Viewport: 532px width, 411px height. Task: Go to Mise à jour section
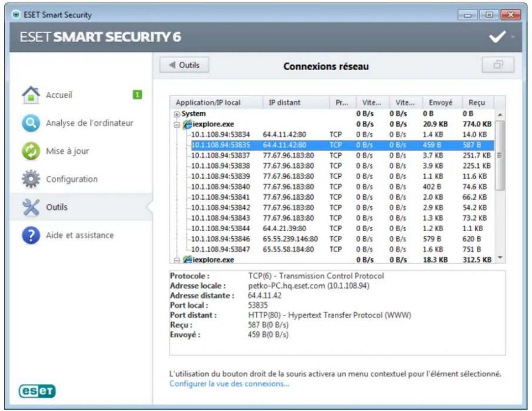67,151
